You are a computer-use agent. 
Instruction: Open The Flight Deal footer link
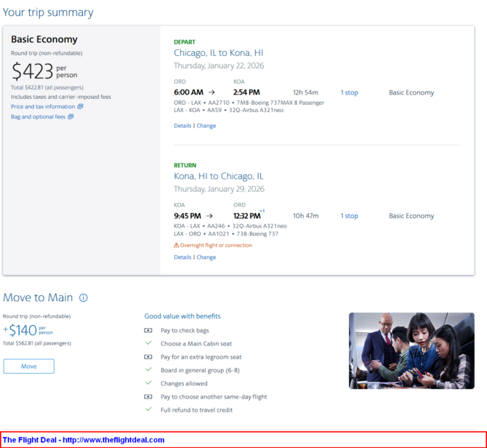(x=84, y=440)
